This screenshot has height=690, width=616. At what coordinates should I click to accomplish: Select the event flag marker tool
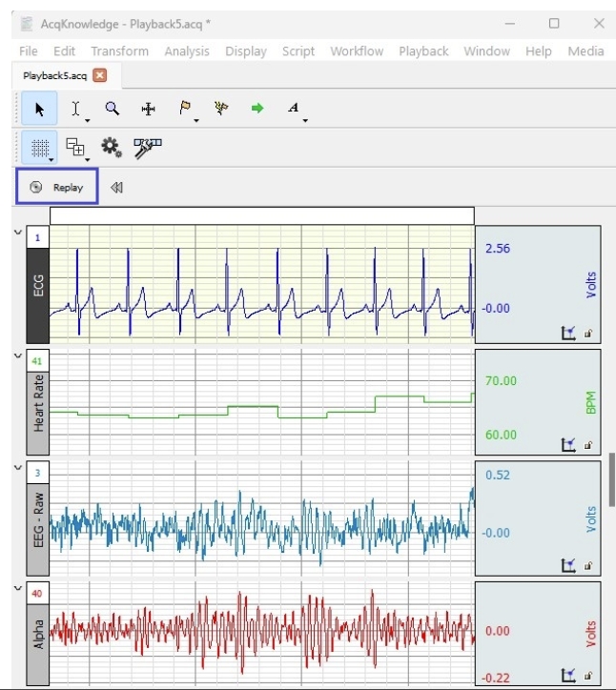pos(185,109)
